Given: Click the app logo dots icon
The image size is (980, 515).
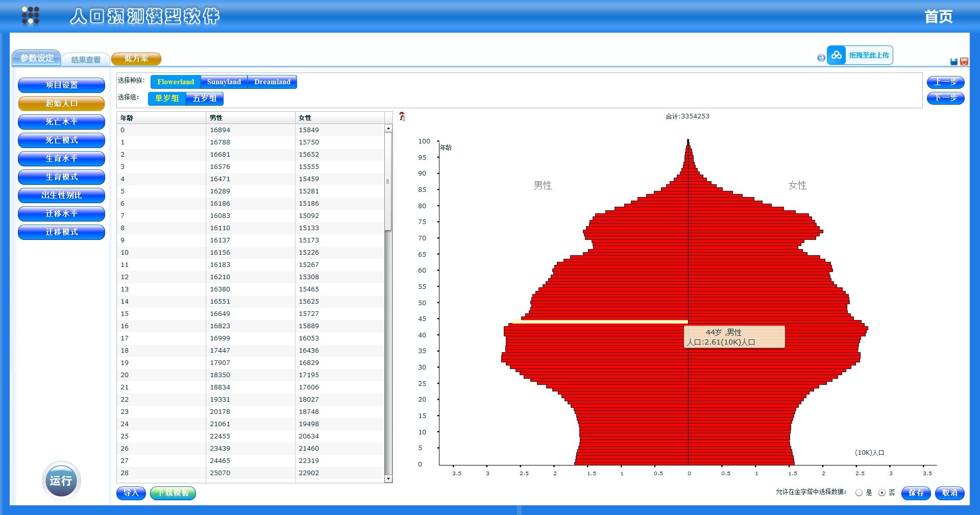Looking at the screenshot, I should pyautogui.click(x=31, y=16).
